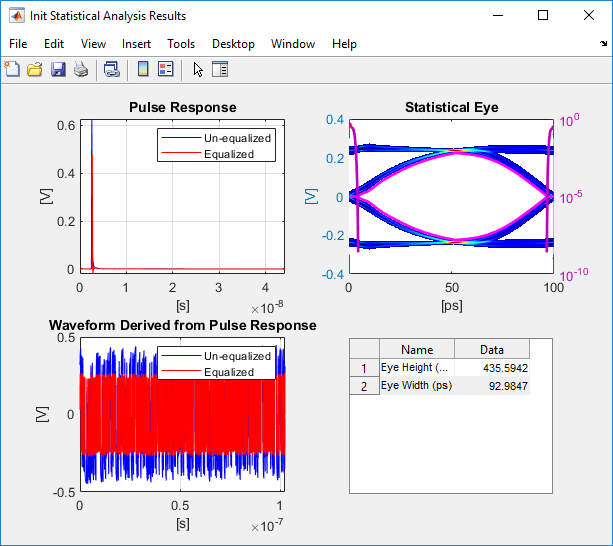Click the 435.5942 data cell
The height and width of the screenshot is (546, 613).
point(492,368)
